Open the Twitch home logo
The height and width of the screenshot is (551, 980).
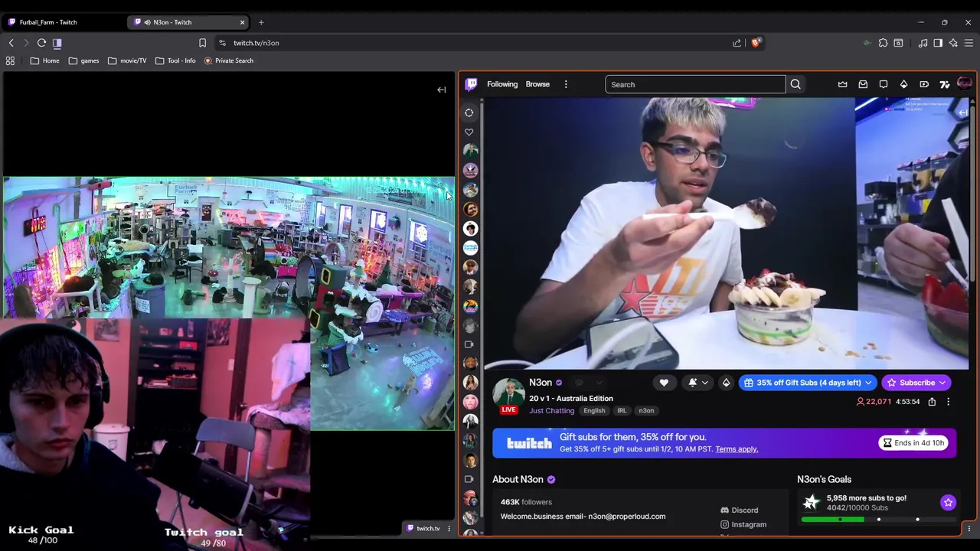click(472, 84)
